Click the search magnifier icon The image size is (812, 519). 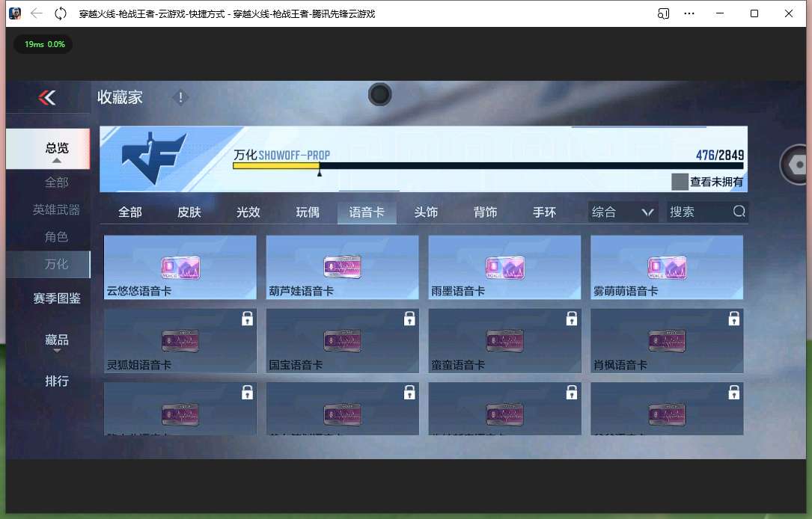click(739, 211)
